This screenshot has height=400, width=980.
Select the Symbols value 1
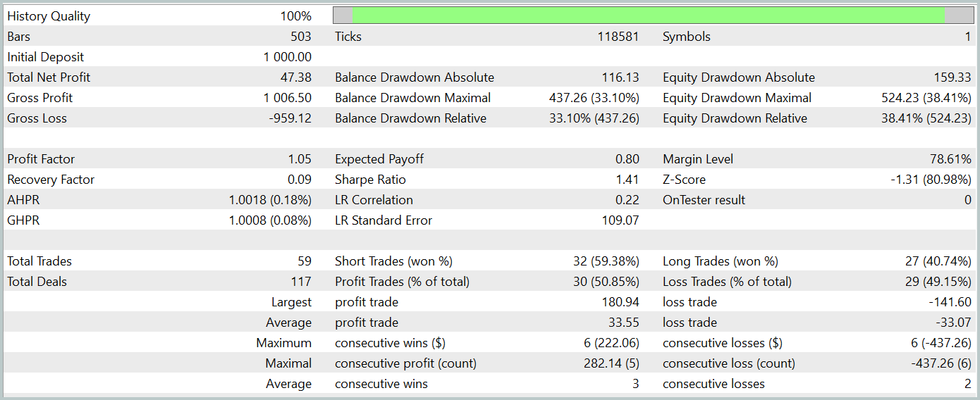(968, 37)
